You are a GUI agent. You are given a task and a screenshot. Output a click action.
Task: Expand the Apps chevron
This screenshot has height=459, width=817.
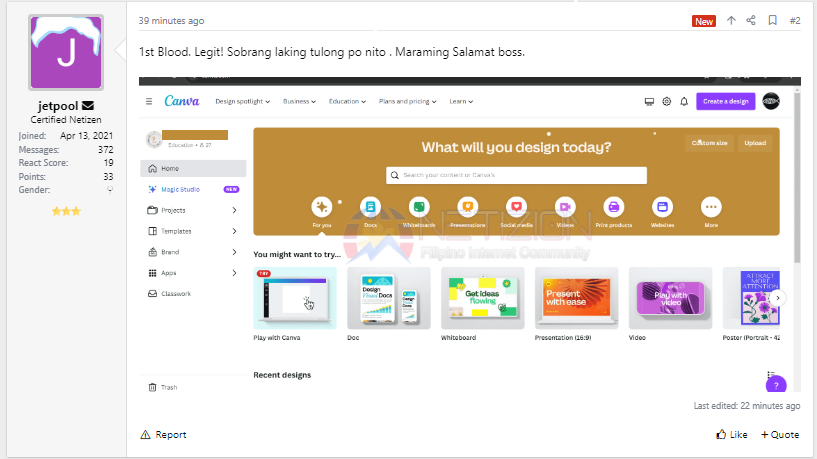pos(234,273)
